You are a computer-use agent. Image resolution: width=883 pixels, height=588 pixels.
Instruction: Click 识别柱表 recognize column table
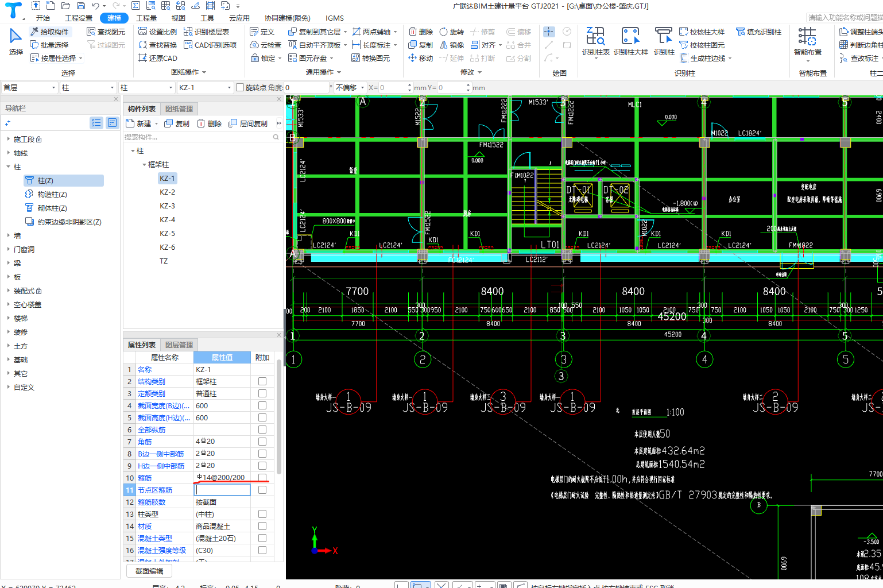click(596, 42)
